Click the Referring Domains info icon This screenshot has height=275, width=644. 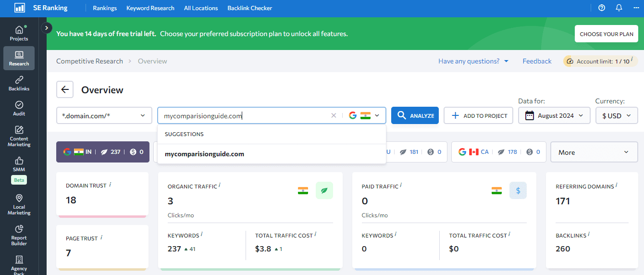(x=617, y=185)
